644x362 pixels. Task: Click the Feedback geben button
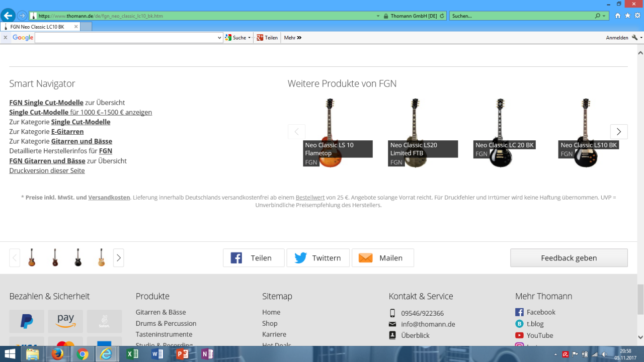coord(569,258)
